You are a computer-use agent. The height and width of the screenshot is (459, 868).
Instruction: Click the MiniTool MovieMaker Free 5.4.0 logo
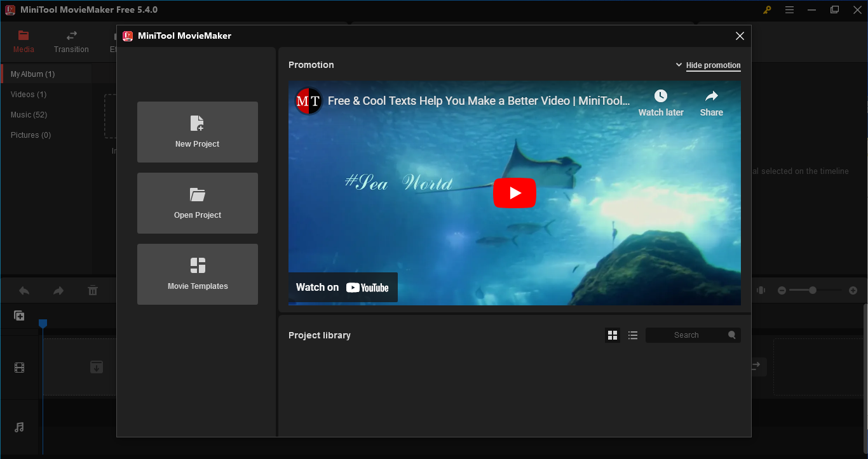tap(10, 10)
